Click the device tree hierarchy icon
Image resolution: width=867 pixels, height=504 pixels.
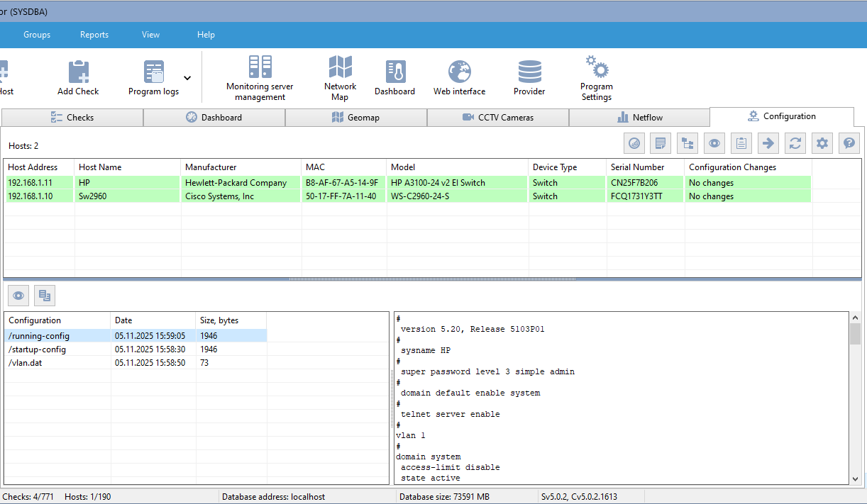(x=687, y=142)
